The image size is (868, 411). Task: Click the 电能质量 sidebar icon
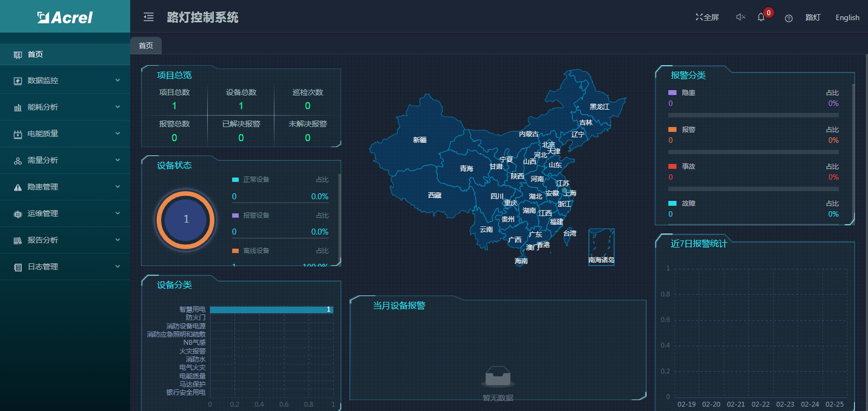(x=18, y=134)
